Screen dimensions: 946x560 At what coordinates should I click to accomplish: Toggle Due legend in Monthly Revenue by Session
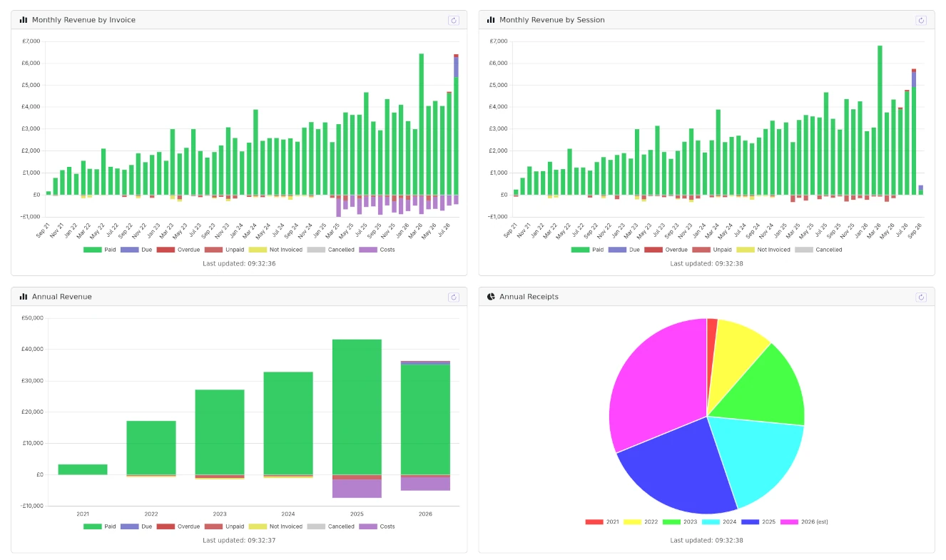coord(624,250)
